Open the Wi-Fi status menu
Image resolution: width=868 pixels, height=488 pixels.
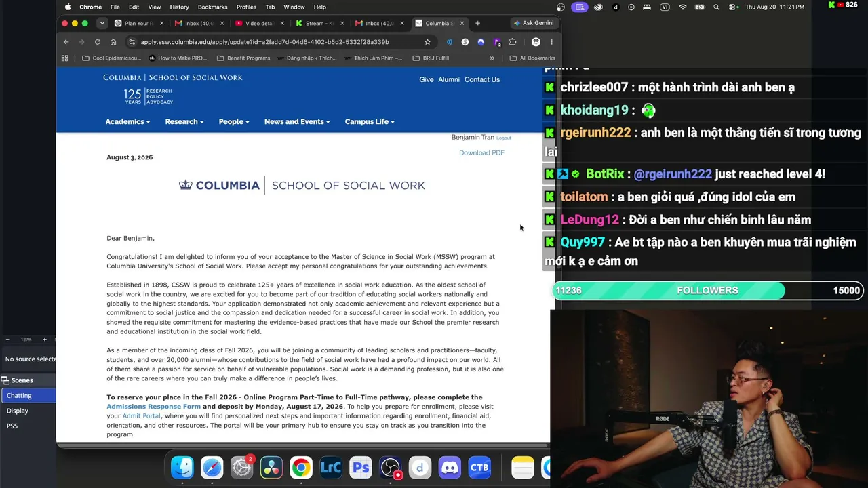click(x=683, y=7)
